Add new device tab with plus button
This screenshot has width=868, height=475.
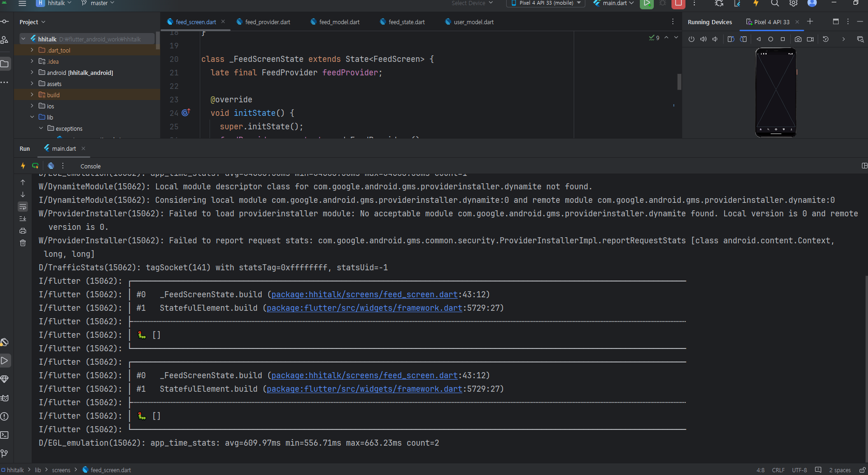[x=810, y=21]
